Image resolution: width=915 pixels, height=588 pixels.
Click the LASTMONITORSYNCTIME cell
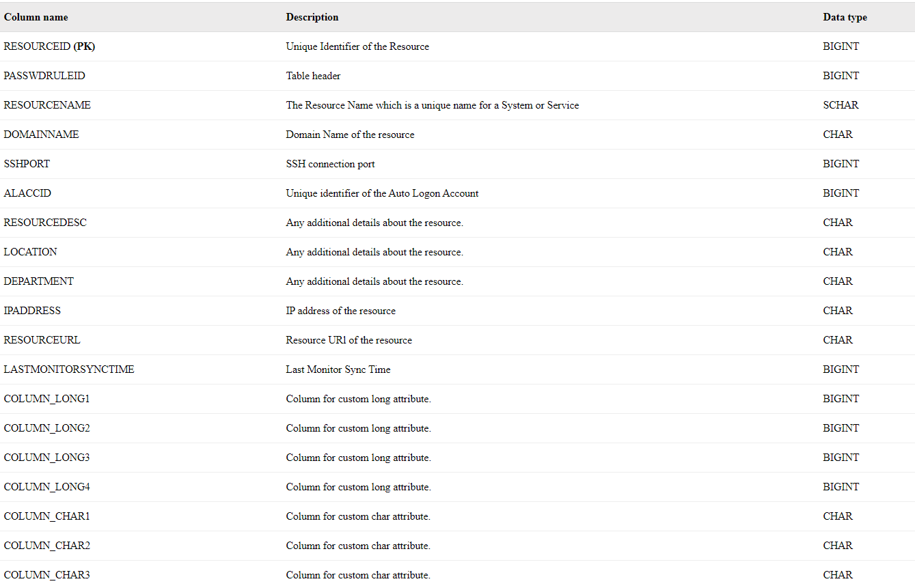click(69, 369)
